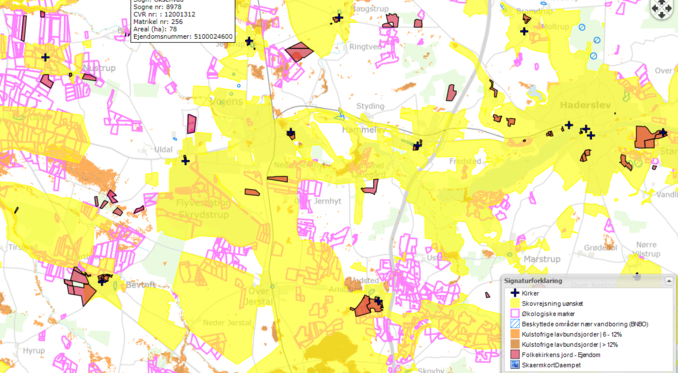Click the hatched BNBO legend symbol

(x=515, y=324)
